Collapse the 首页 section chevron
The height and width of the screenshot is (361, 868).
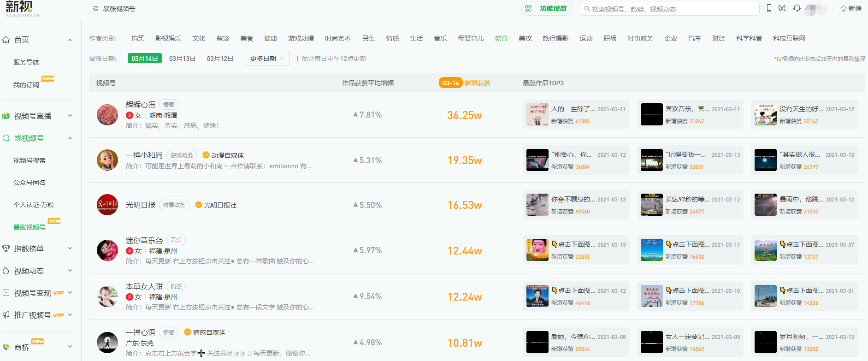[x=70, y=40]
